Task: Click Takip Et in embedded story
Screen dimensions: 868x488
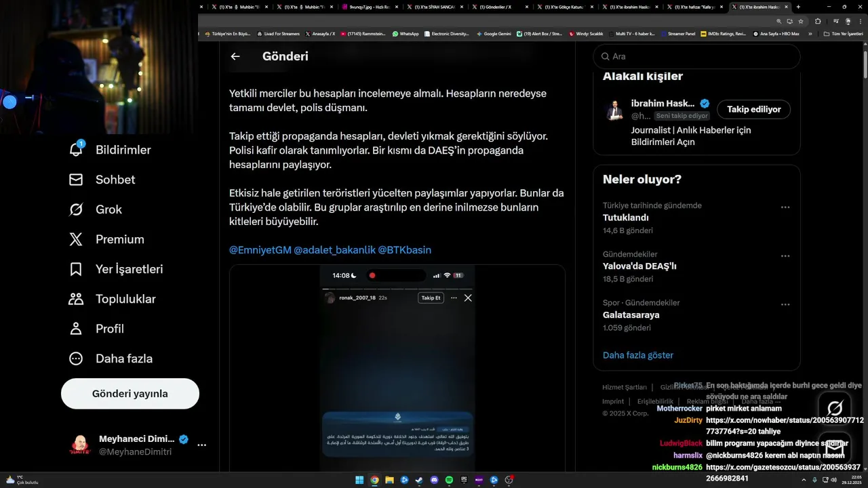Action: click(431, 298)
